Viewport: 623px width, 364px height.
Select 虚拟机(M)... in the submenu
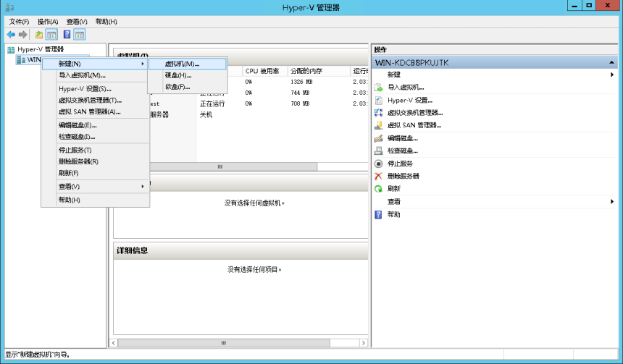[x=188, y=64]
